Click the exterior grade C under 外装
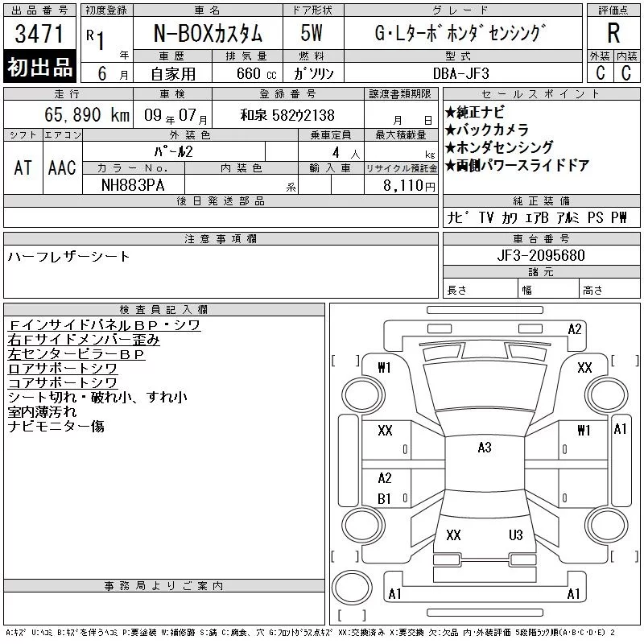This screenshot has width=644, height=644. tap(601, 73)
